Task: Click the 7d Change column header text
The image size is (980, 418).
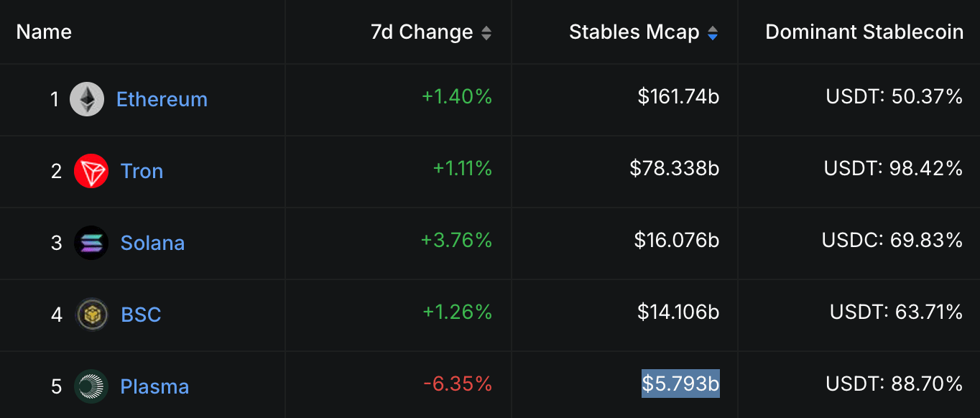Action: (422, 32)
